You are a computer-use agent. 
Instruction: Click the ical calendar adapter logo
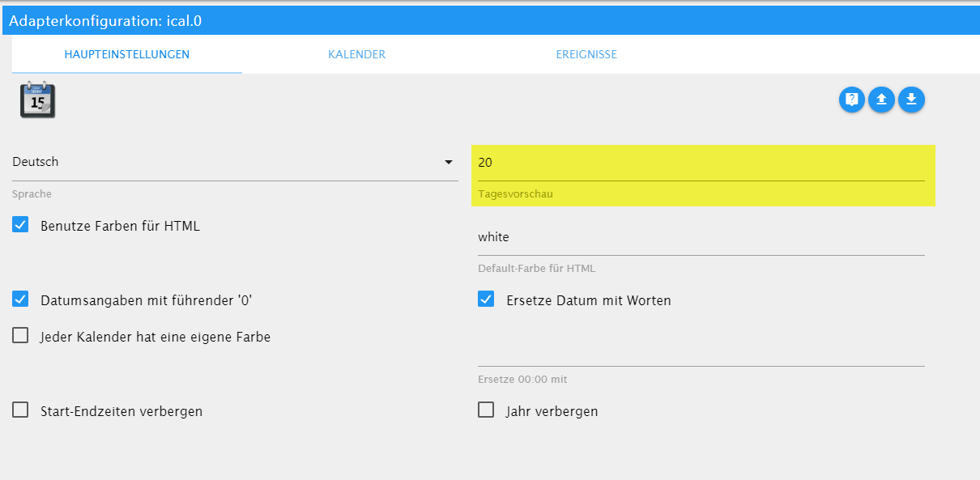[37, 100]
